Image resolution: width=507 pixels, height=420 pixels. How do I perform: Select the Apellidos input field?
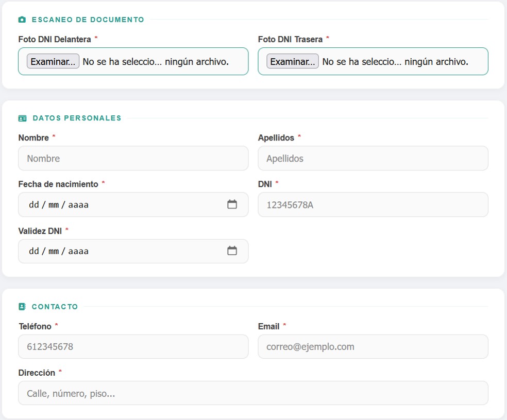(x=373, y=158)
